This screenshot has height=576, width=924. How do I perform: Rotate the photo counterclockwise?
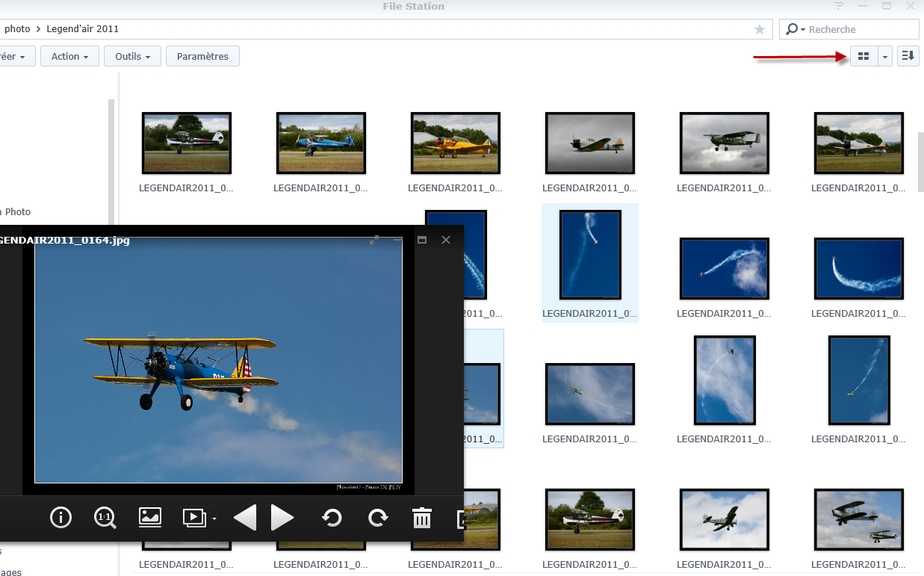pos(332,517)
